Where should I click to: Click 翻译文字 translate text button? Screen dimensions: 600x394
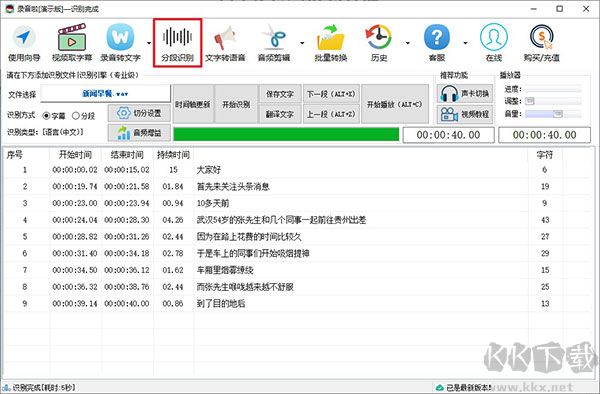(x=280, y=114)
